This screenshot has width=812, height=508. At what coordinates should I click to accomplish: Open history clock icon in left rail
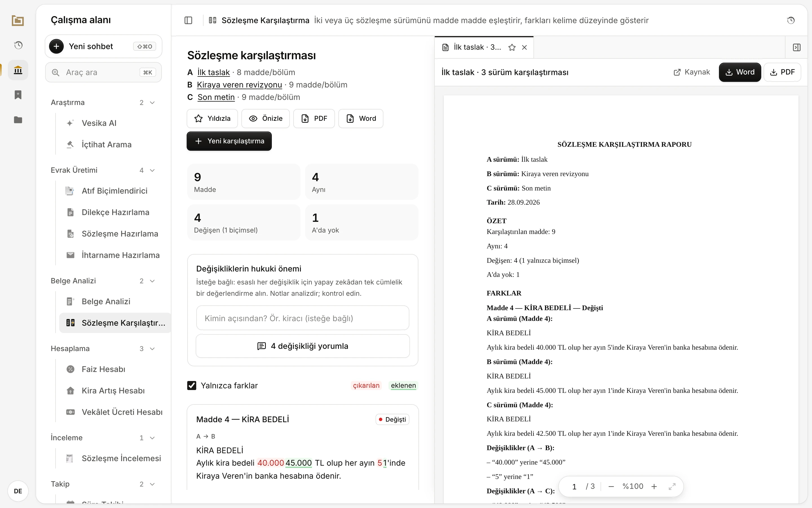point(18,45)
